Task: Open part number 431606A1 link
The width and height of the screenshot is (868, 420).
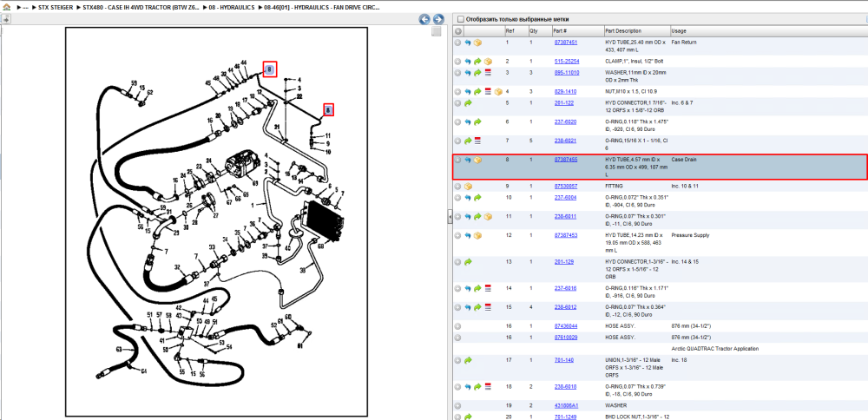Action: 566,405
